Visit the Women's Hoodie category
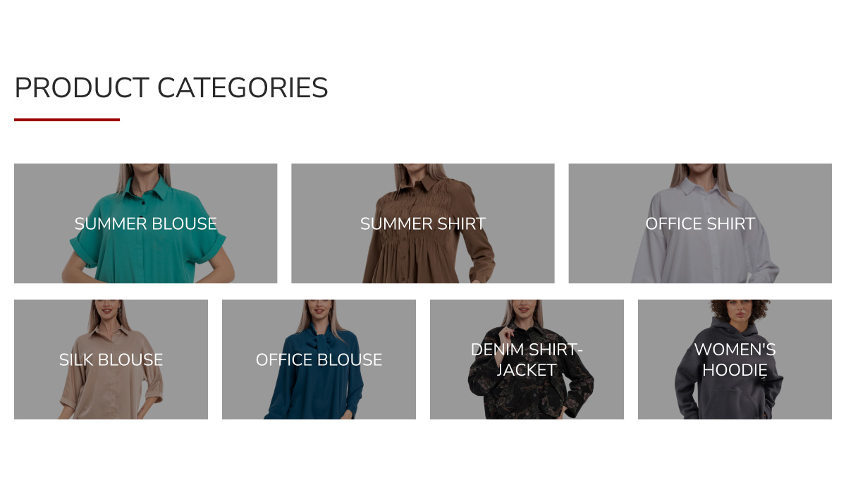The height and width of the screenshot is (504, 846). (x=735, y=359)
